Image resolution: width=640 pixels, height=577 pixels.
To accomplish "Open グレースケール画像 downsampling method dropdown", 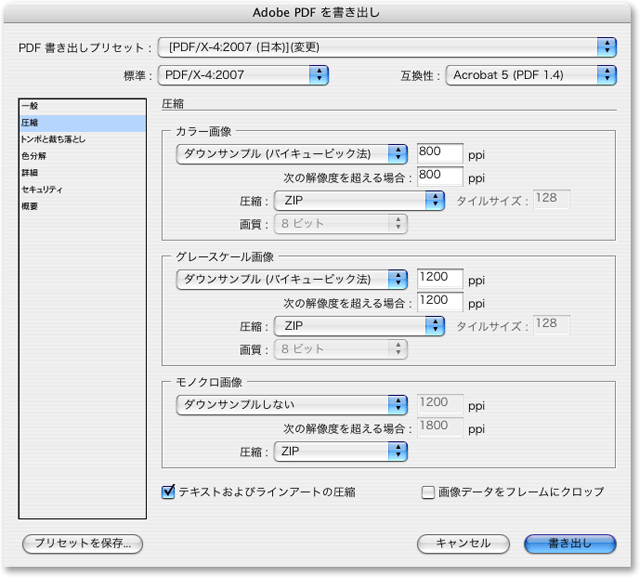I will [291, 279].
